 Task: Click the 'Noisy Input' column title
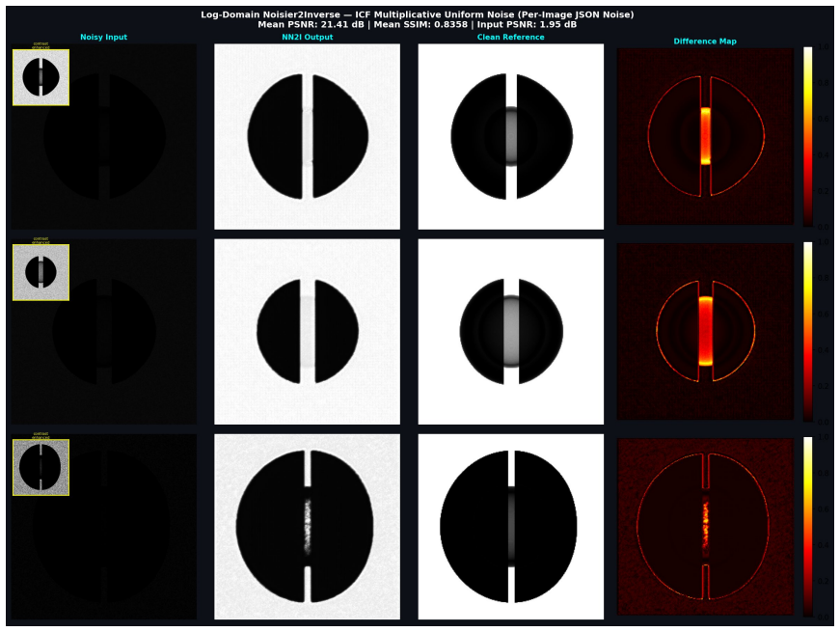pyautogui.click(x=103, y=37)
